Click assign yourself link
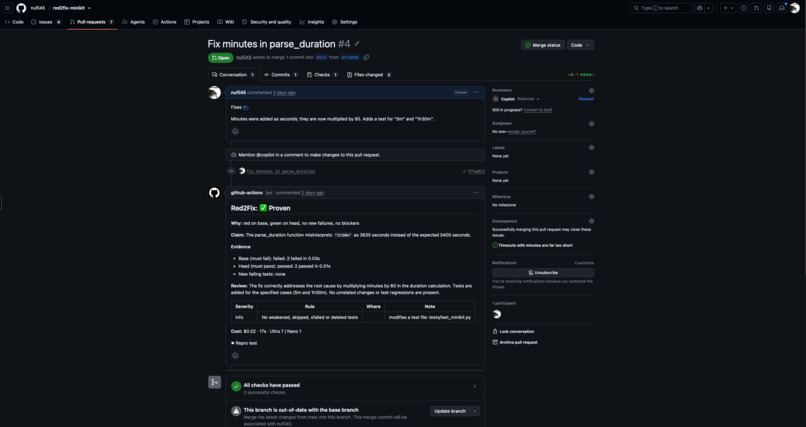 522,132
